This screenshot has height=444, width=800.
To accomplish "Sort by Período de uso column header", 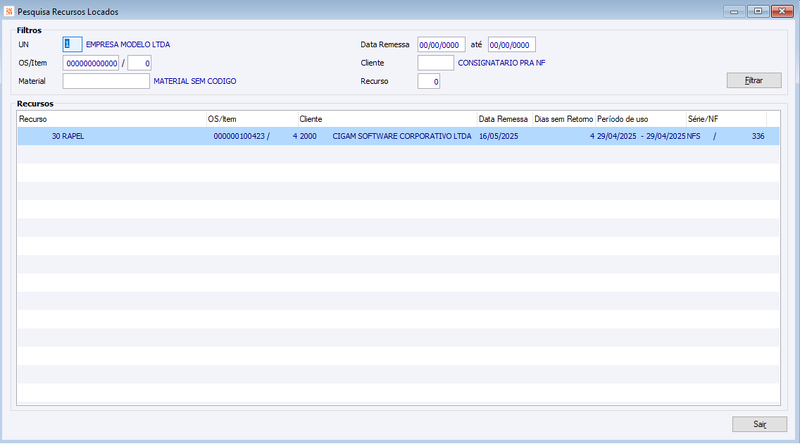I will pyautogui.click(x=641, y=119).
